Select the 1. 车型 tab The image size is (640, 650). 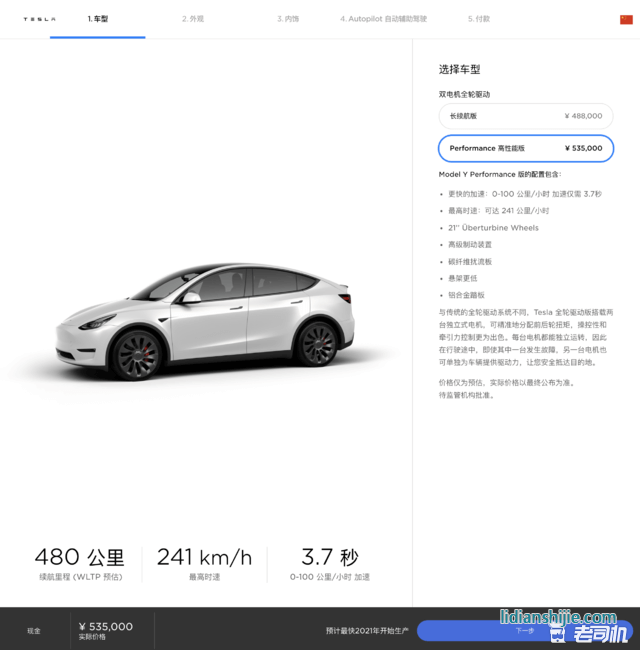(98, 19)
